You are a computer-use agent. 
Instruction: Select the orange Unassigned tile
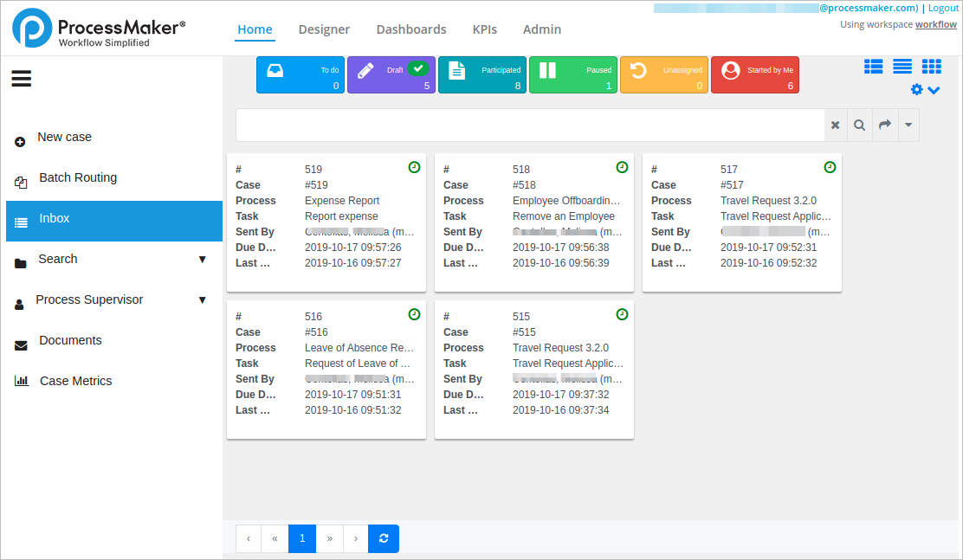(x=663, y=75)
